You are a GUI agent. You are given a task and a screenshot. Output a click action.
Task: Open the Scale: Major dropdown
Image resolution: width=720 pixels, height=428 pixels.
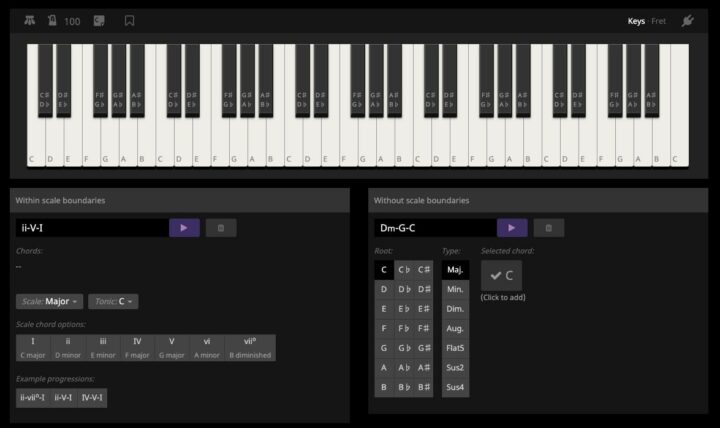pyautogui.click(x=49, y=301)
